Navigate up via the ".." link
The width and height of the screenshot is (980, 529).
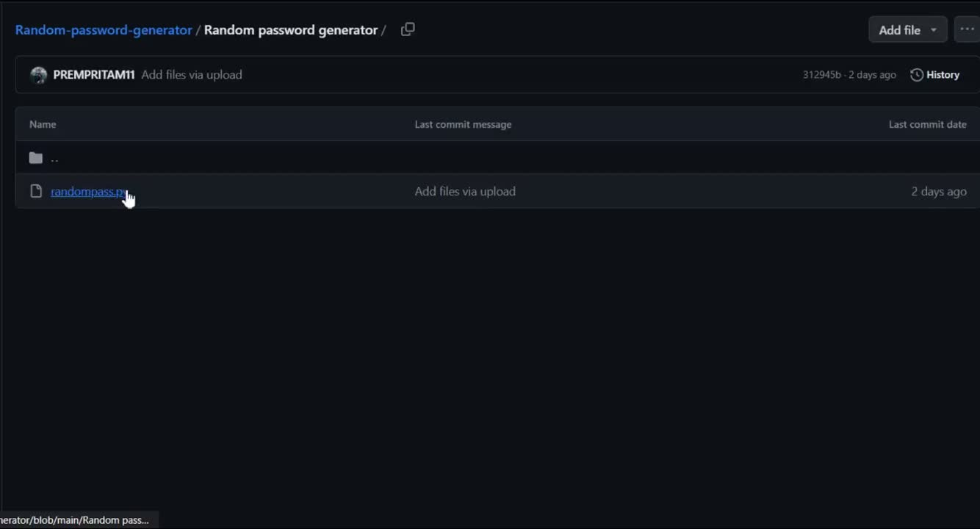click(x=54, y=158)
